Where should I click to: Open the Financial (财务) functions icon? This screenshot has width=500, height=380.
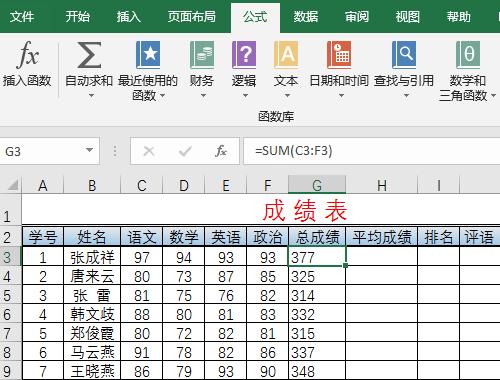(x=202, y=54)
